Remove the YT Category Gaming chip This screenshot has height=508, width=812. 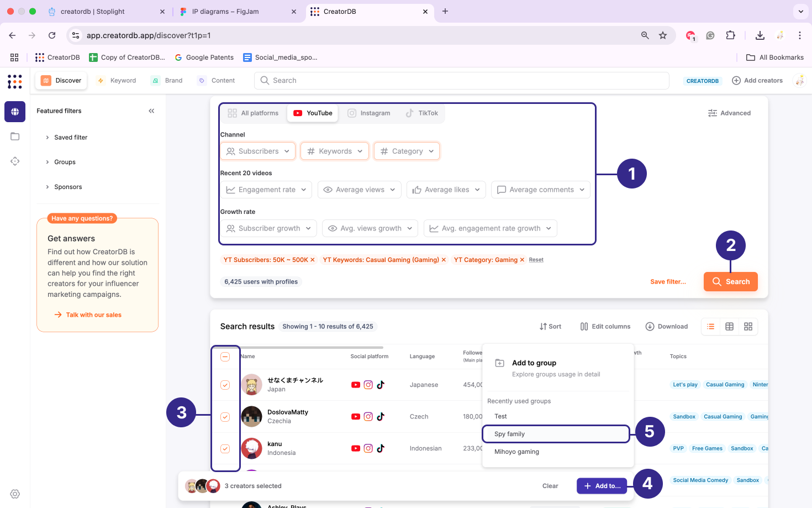click(522, 260)
